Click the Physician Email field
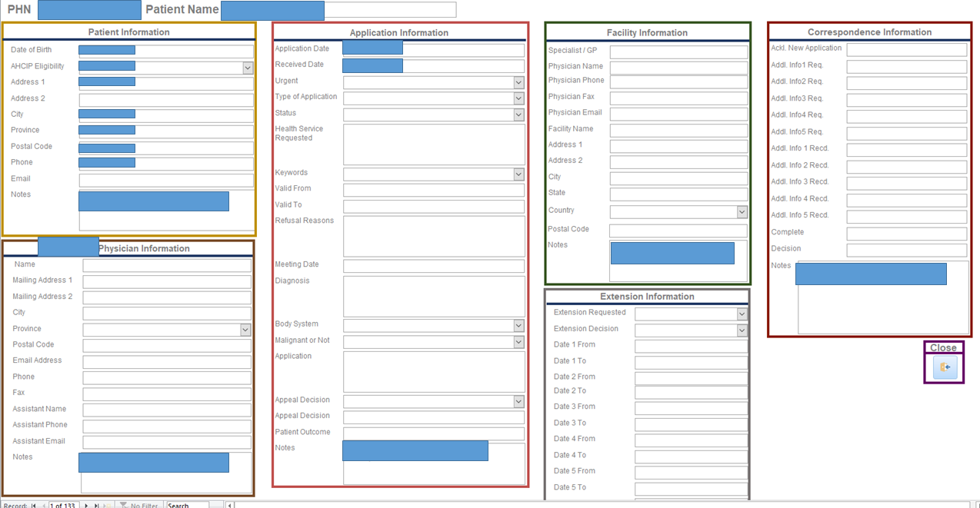 [678, 114]
